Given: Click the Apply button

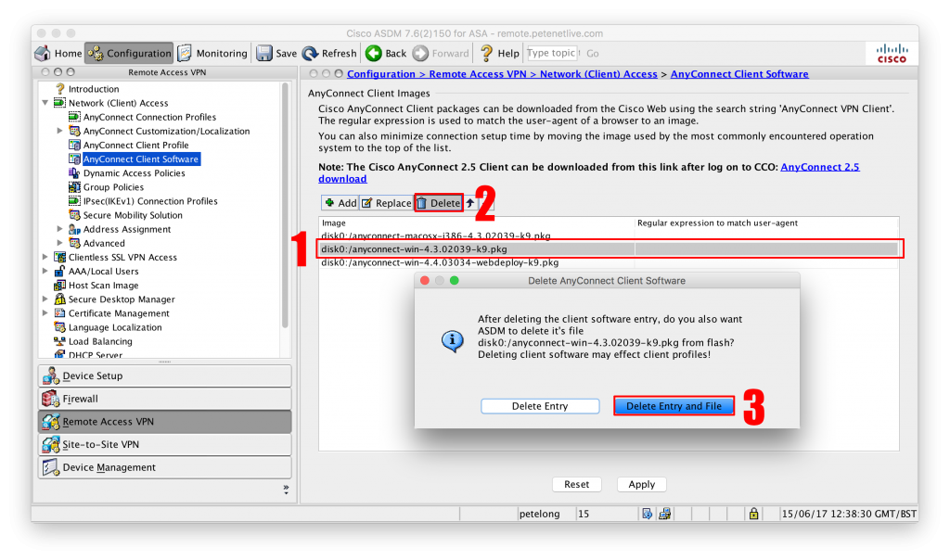Looking at the screenshot, I should click(x=642, y=484).
